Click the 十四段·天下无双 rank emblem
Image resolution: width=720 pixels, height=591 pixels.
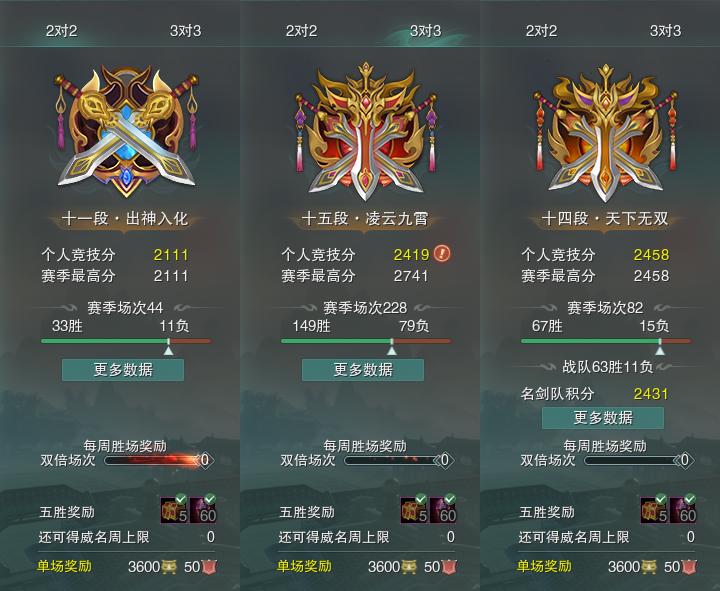pos(605,133)
